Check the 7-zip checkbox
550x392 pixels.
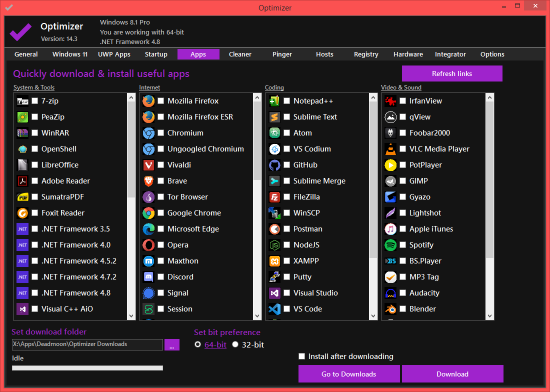coord(35,101)
